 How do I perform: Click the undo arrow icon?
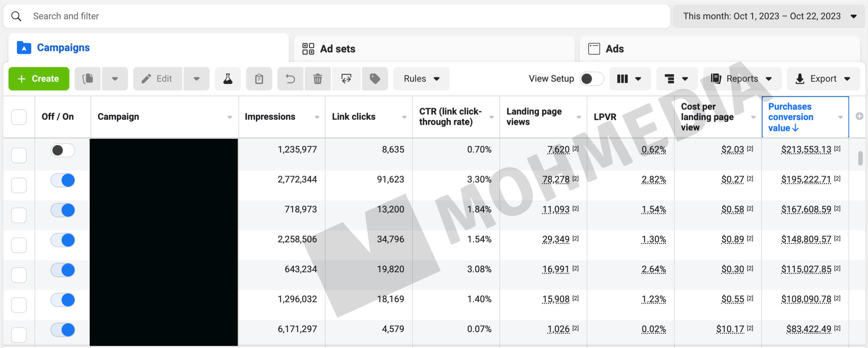[290, 79]
